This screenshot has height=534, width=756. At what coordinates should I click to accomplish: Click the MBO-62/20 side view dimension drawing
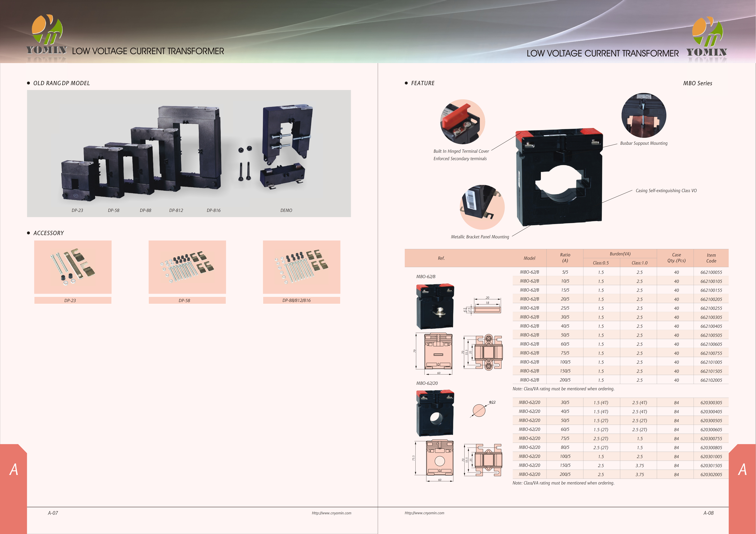pyautogui.click(x=482, y=460)
